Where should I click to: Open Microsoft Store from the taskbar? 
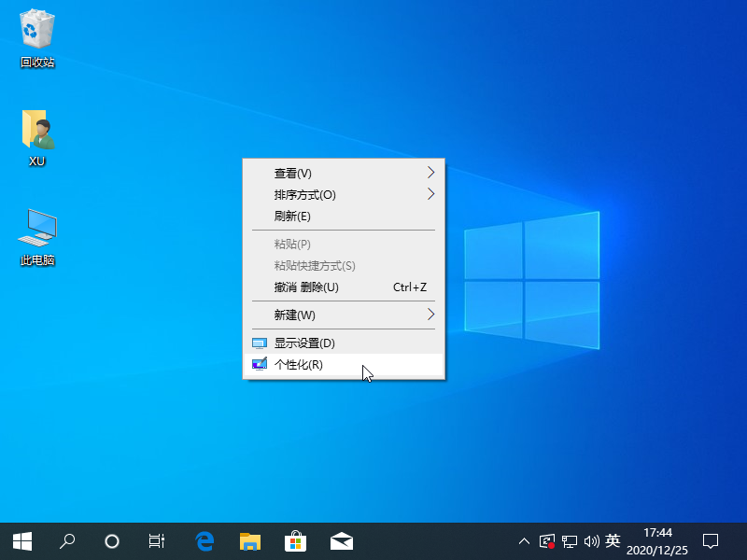click(296, 540)
